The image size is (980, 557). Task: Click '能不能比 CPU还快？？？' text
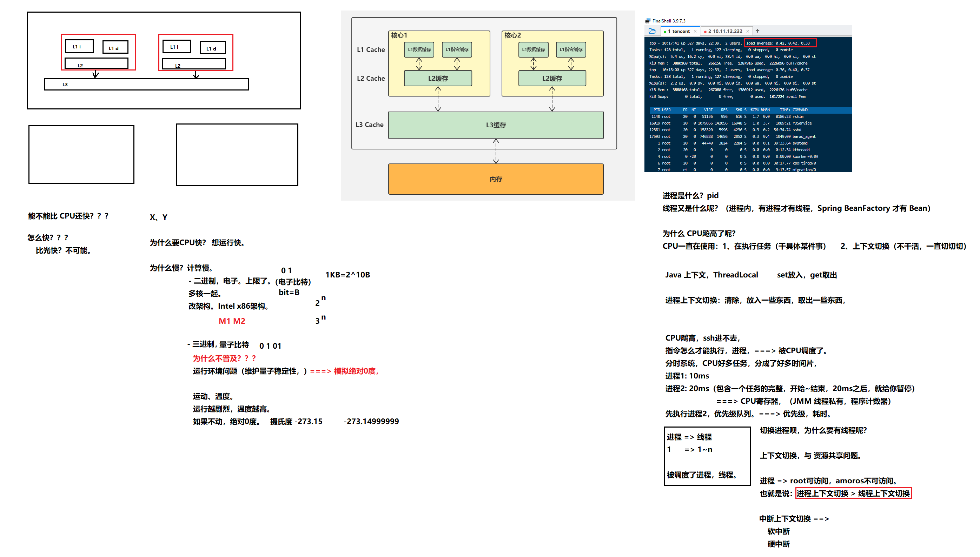(68, 216)
